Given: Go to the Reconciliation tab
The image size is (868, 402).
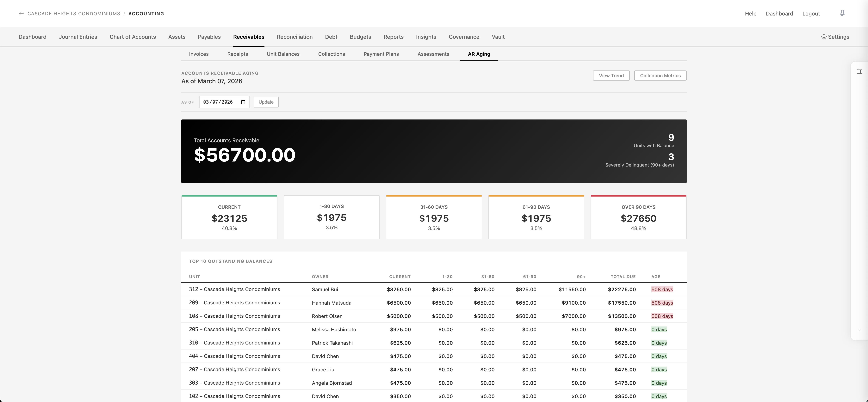Looking at the screenshot, I should (x=294, y=37).
